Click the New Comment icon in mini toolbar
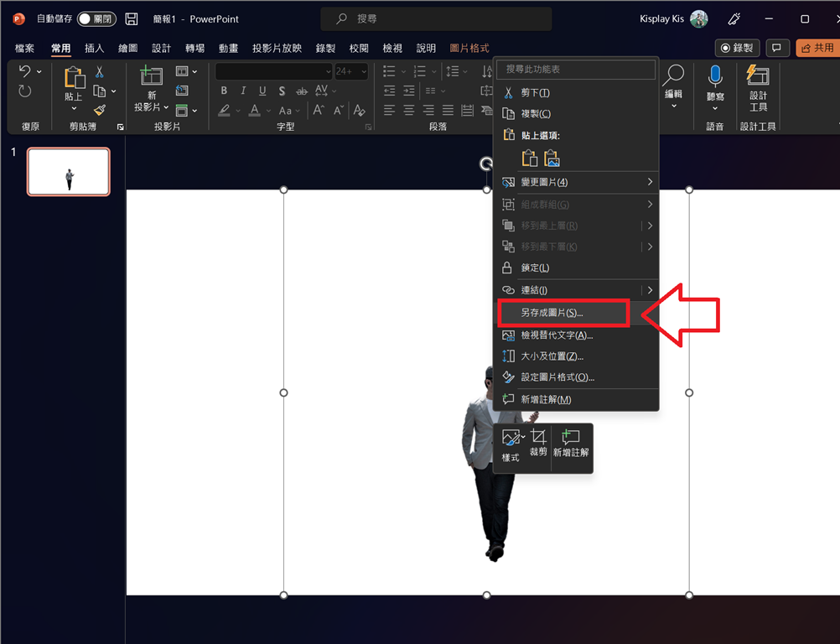840x644 pixels. [571, 438]
